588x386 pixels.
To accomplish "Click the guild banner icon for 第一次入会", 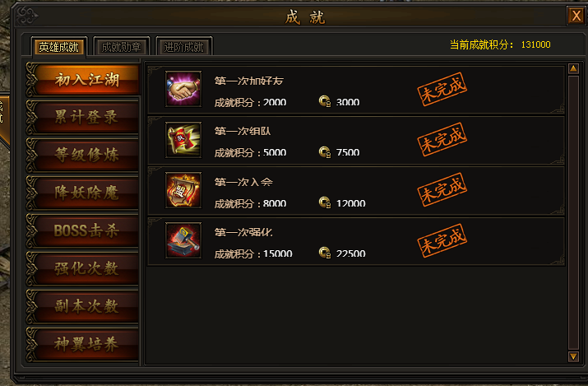I will [x=183, y=190].
